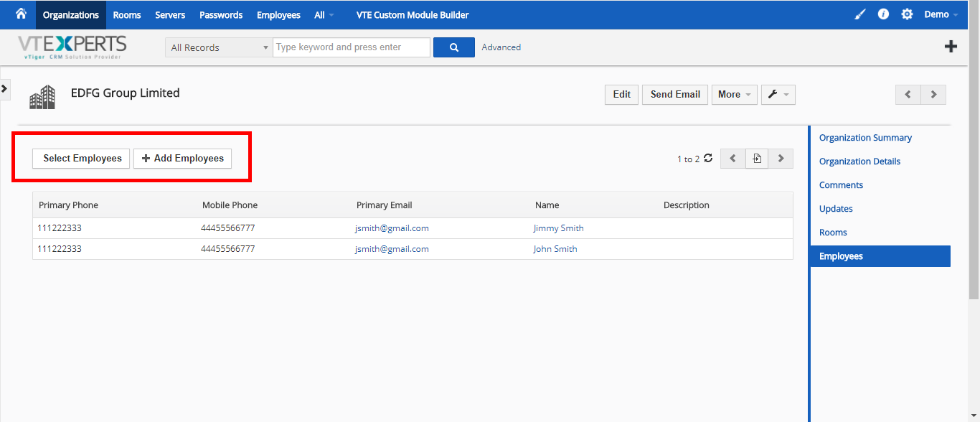Screen dimensions: 980x422
Task: Go to next organization record
Action: [933, 94]
